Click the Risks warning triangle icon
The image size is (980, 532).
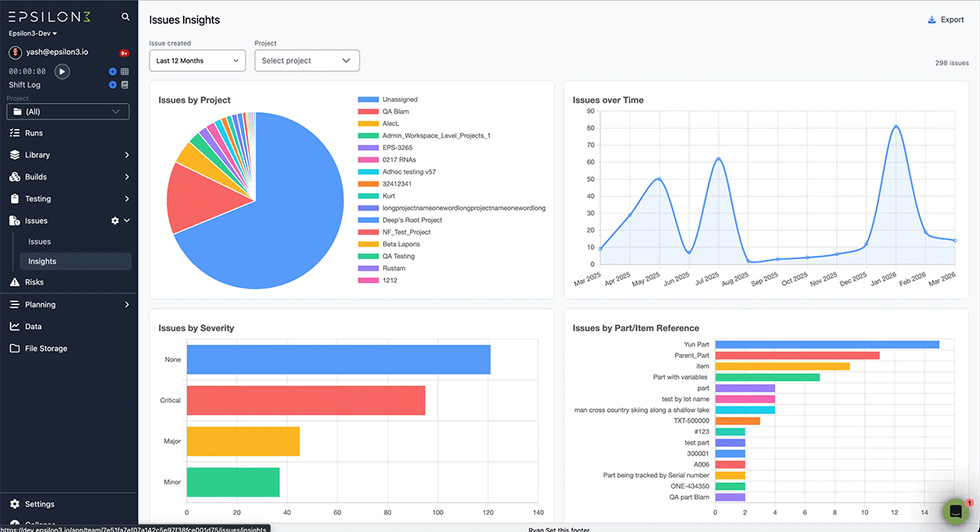15,282
